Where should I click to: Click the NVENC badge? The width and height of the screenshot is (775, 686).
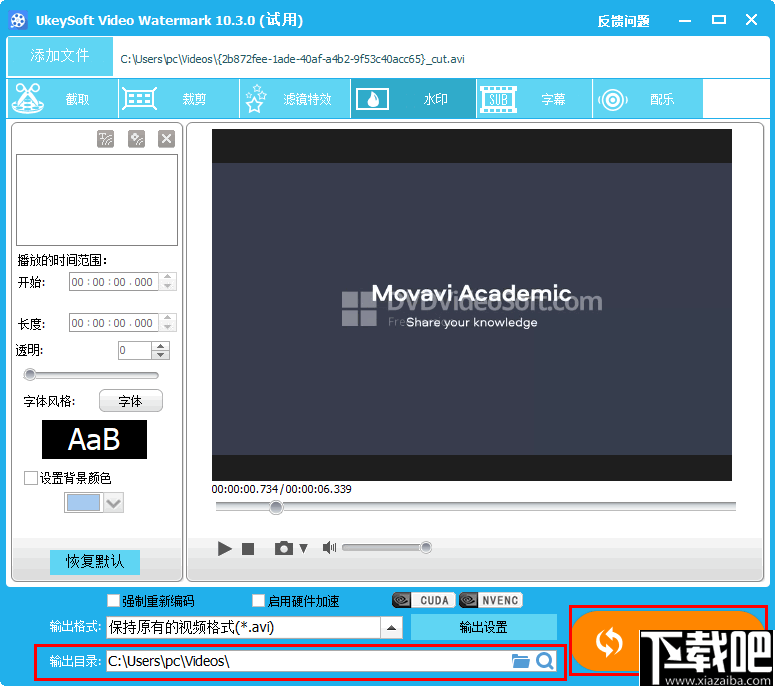491,600
